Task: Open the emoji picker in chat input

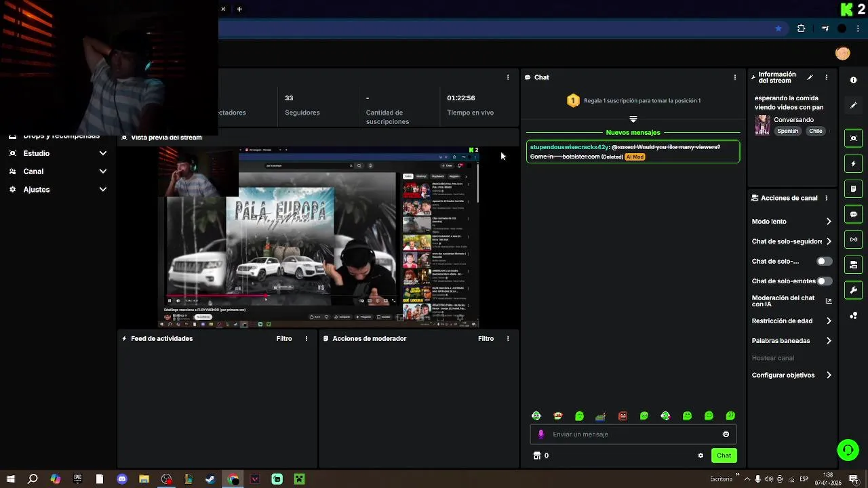Action: 726,434
